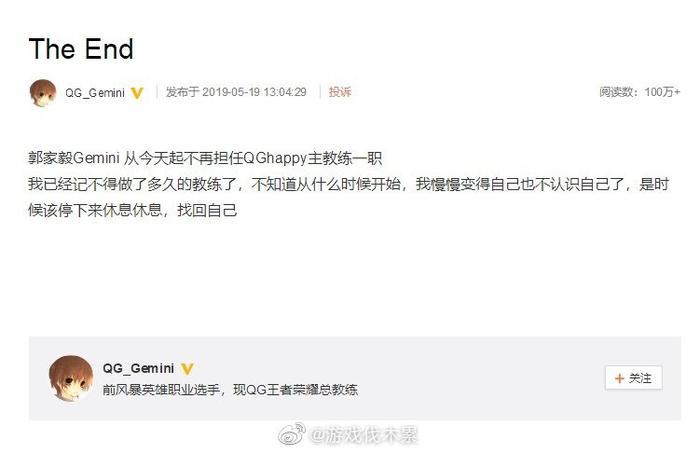Click bold QG_Gemini name in author card
700x453 pixels.
[138, 368]
